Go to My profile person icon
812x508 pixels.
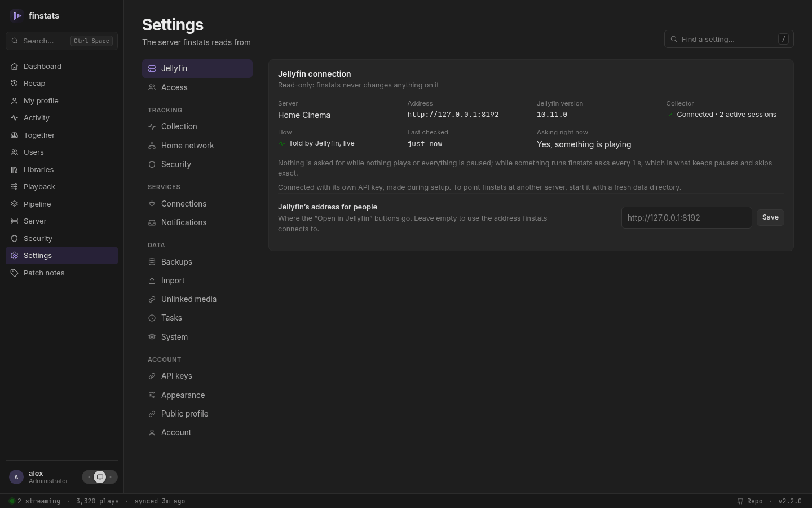[14, 100]
